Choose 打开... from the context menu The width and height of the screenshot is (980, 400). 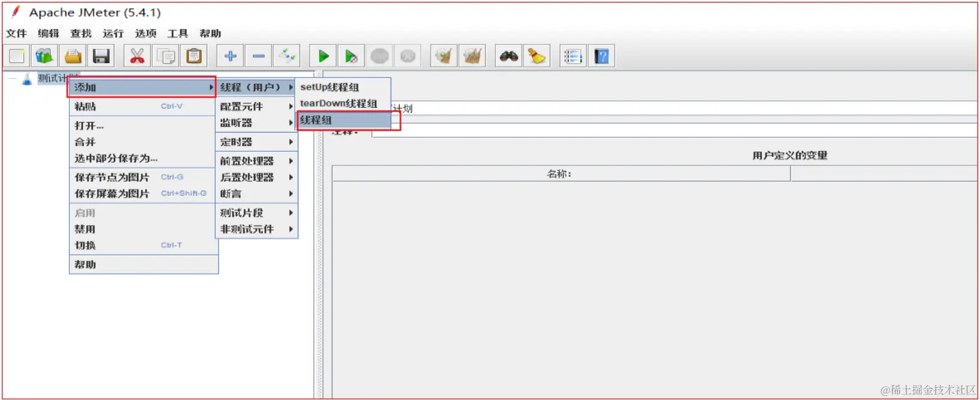coord(143,125)
